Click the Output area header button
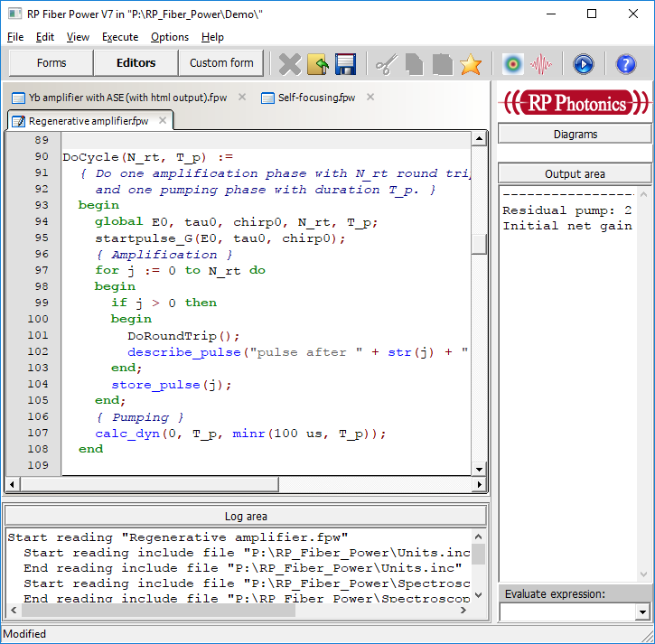 click(575, 173)
